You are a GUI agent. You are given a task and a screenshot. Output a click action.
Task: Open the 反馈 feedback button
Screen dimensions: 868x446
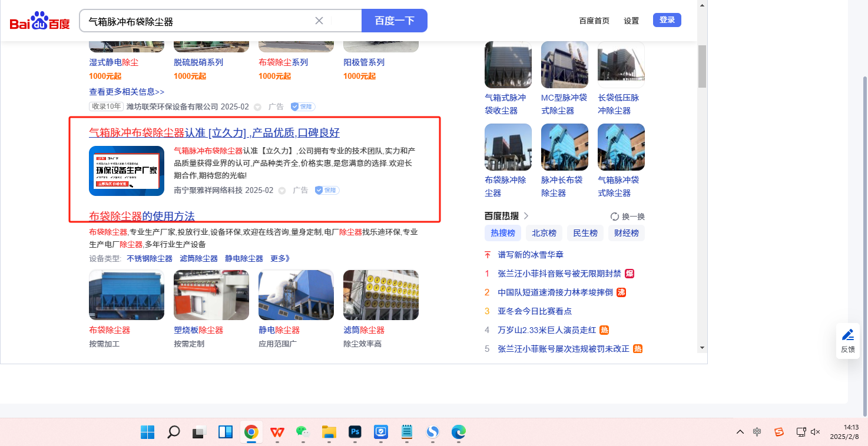coord(848,341)
